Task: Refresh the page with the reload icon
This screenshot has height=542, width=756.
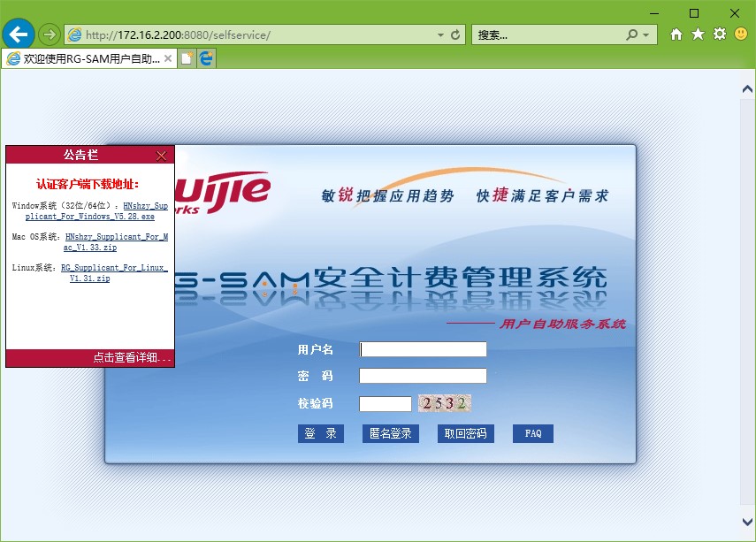Action: (x=455, y=34)
